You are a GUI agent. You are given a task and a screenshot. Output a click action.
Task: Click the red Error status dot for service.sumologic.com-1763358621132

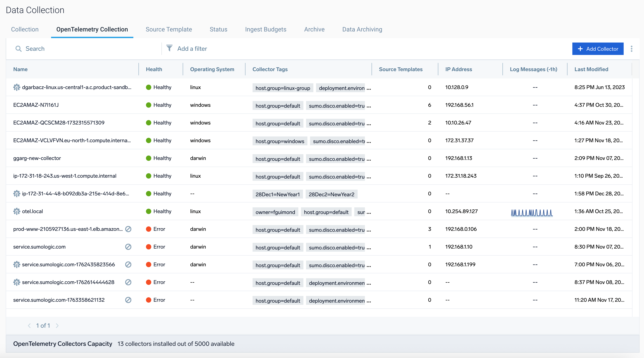pos(148,300)
